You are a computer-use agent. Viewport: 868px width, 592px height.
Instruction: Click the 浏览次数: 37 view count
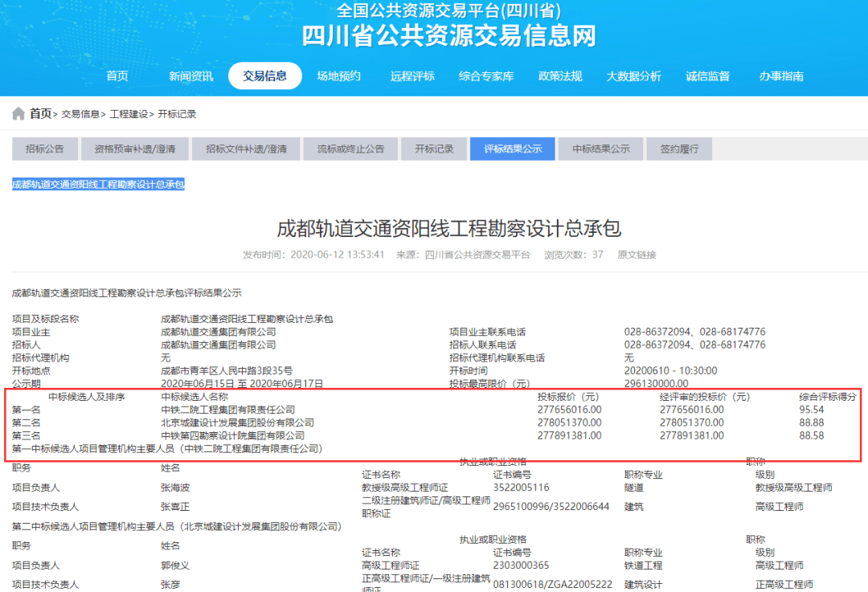coord(574,255)
